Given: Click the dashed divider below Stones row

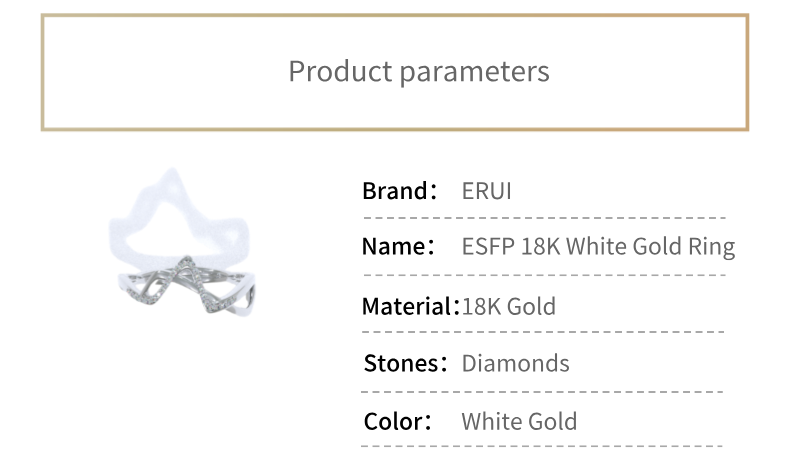Looking at the screenshot, I should coord(542,391).
